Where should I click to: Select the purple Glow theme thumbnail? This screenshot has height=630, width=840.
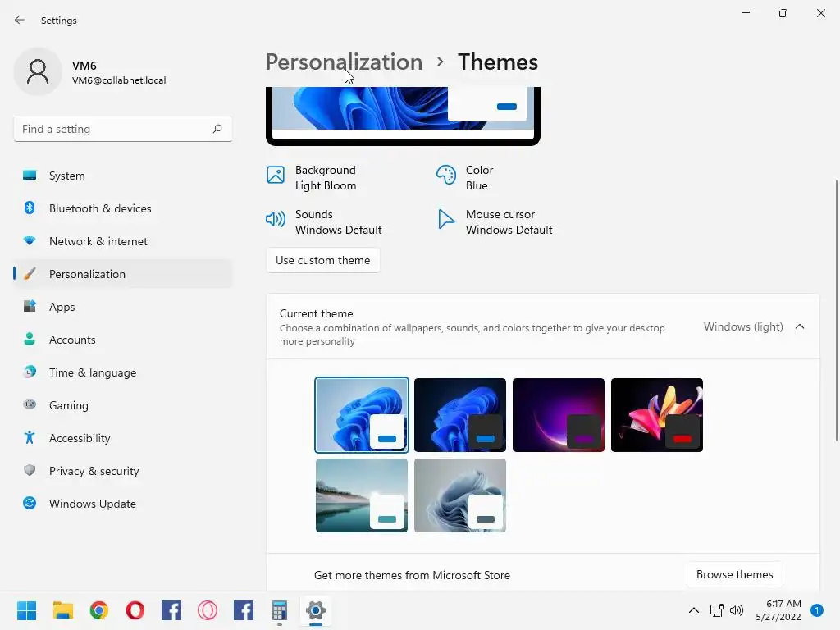[559, 415]
